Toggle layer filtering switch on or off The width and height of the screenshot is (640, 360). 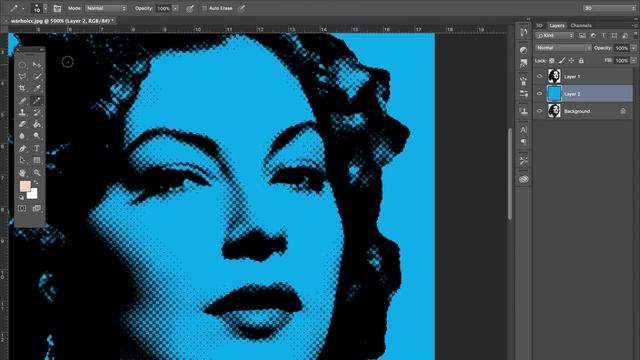(x=636, y=35)
